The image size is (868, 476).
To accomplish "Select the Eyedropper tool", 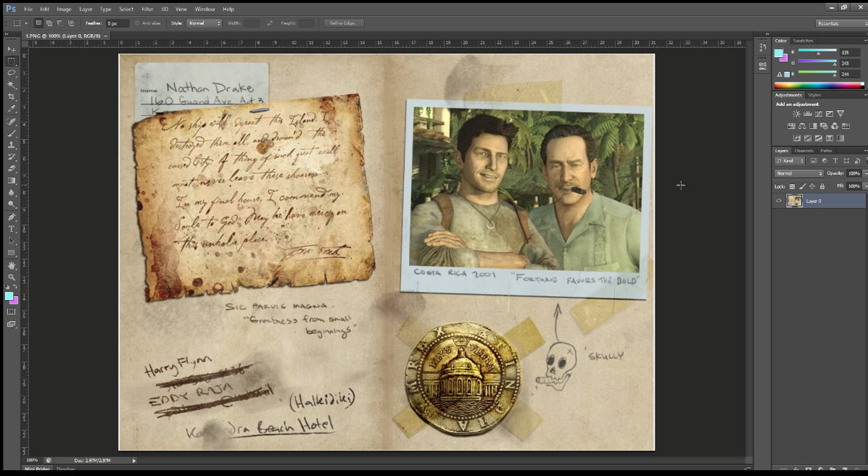I will 11,109.
